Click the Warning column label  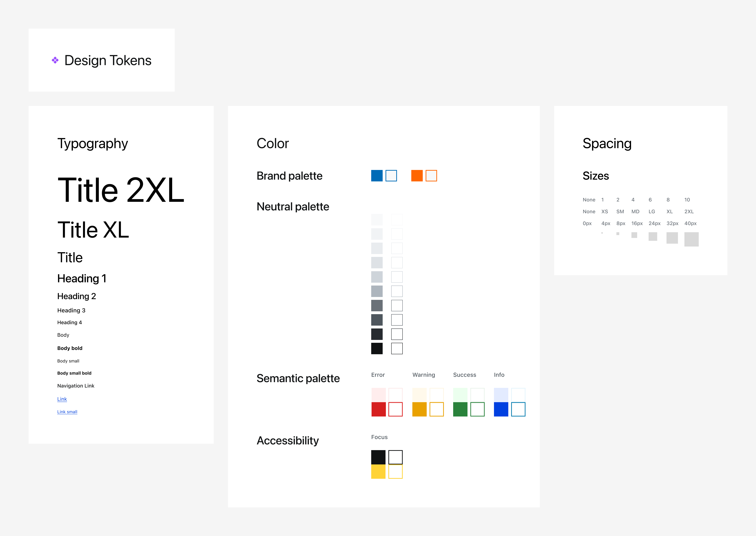click(424, 375)
